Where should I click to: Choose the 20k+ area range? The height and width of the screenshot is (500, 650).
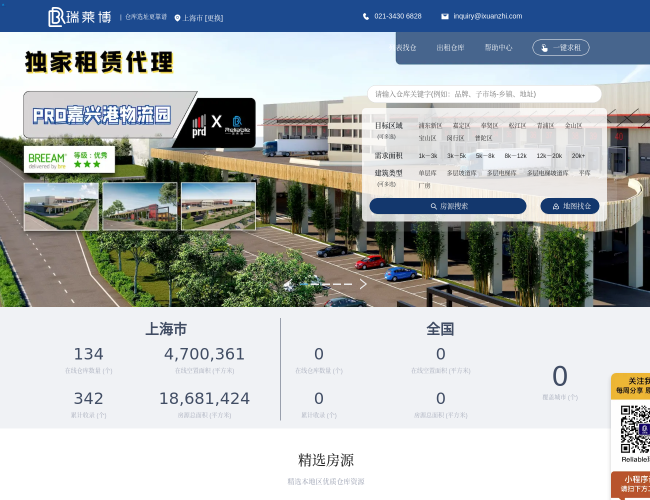(578, 156)
